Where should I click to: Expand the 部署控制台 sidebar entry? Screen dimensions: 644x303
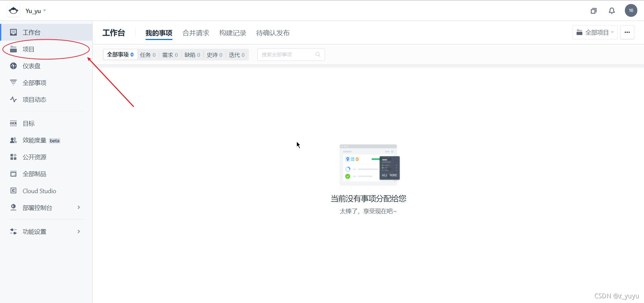click(x=38, y=207)
